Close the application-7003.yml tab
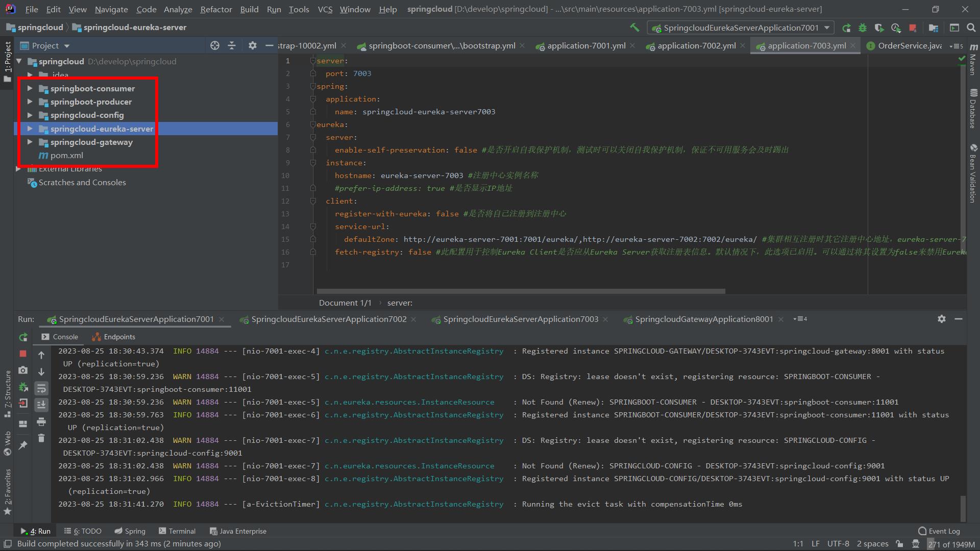 (853, 45)
